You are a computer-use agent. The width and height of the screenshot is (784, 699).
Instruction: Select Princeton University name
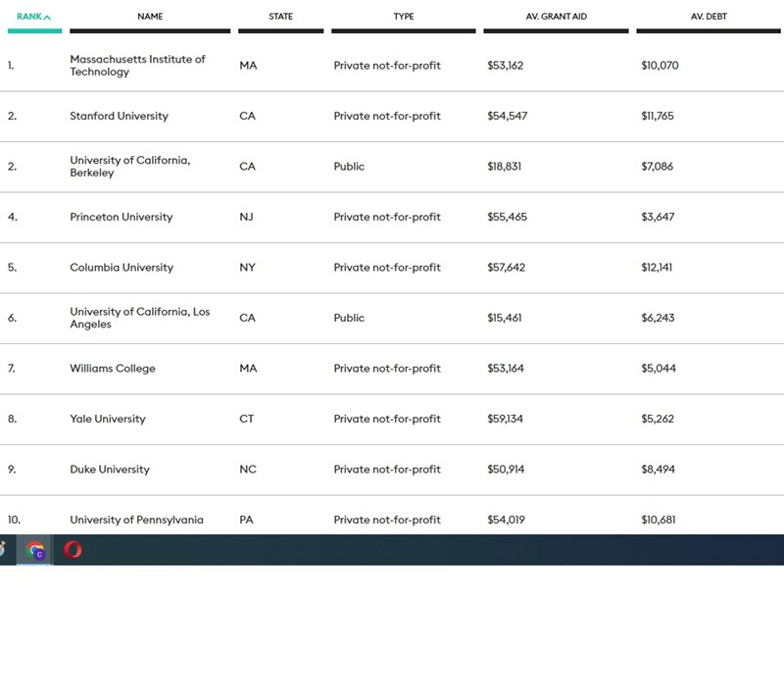click(x=121, y=217)
